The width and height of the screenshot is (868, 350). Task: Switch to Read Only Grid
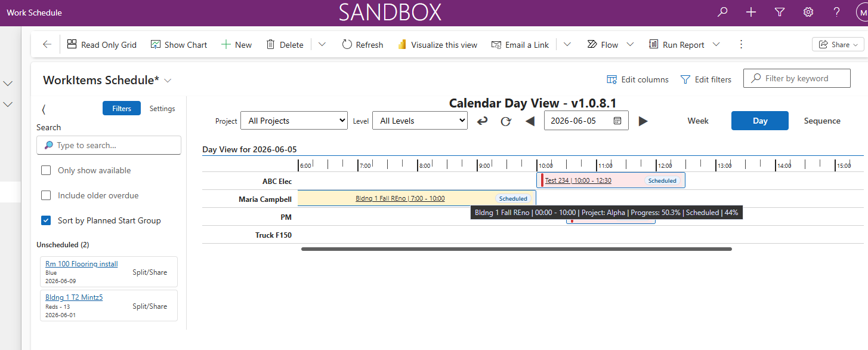pos(102,44)
